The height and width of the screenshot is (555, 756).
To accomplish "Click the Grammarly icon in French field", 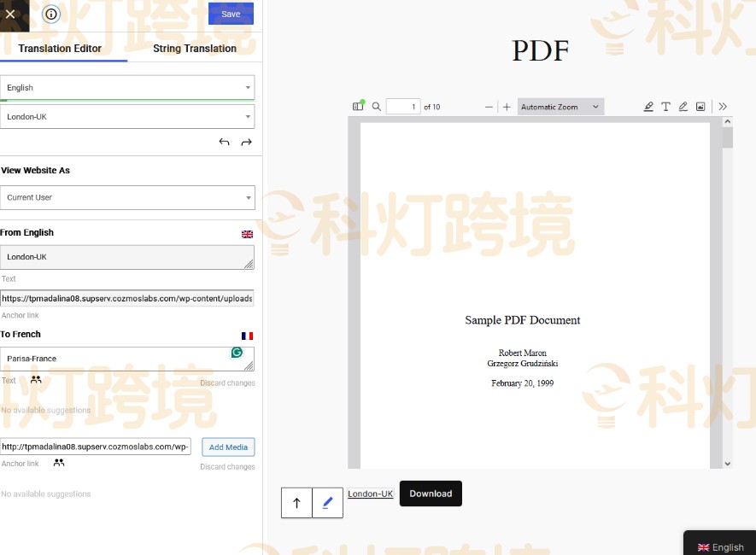I will pyautogui.click(x=237, y=353).
